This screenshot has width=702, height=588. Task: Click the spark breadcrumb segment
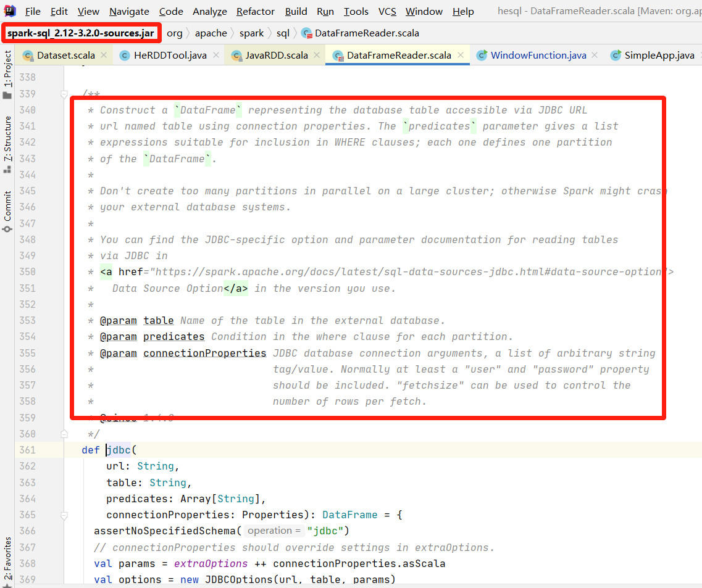[x=252, y=33]
